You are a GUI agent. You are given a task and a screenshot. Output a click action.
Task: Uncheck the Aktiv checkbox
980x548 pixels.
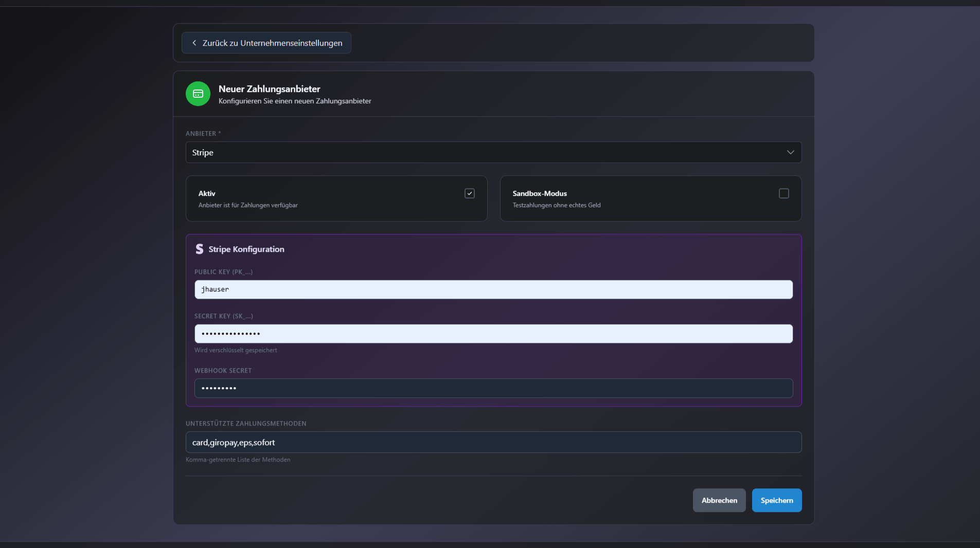[469, 194]
